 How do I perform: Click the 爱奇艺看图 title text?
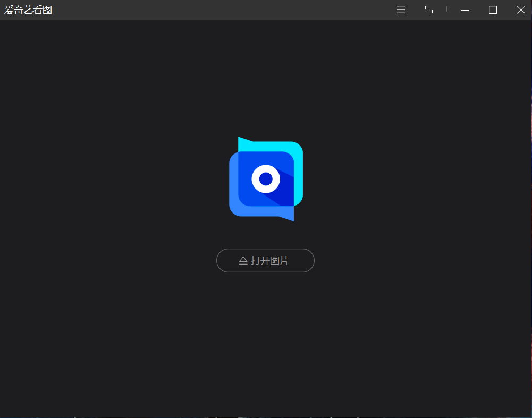click(x=28, y=9)
